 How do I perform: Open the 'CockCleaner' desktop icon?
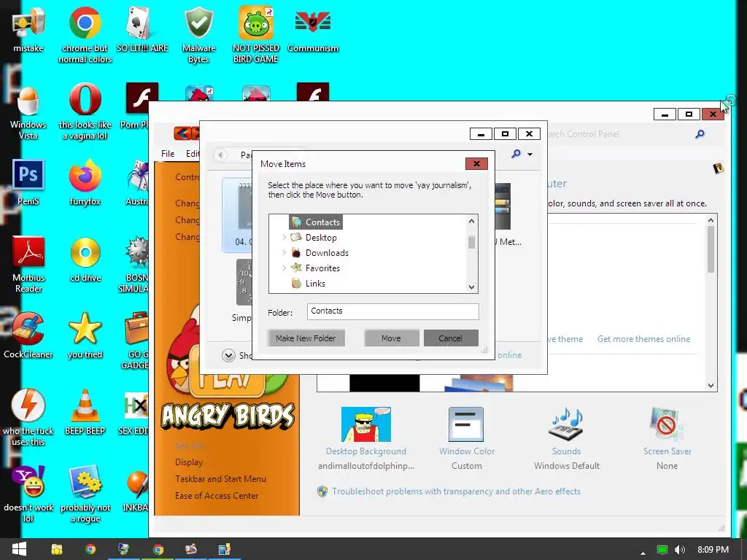coord(28,335)
